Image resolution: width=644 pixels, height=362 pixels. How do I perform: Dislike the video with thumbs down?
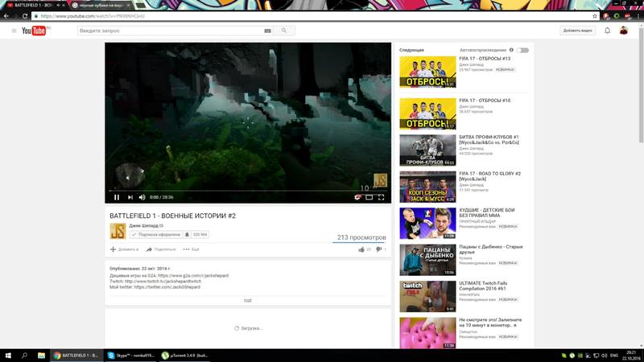[x=378, y=249]
